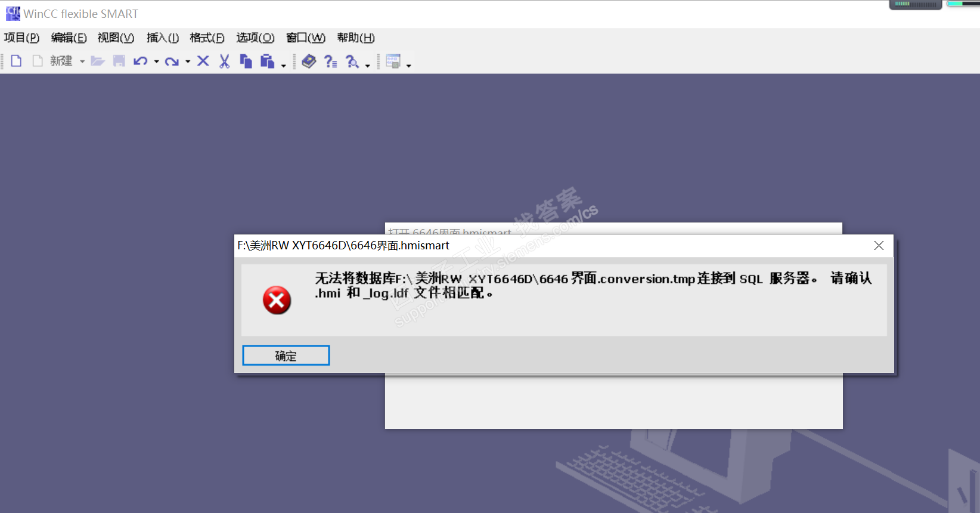Click the error message text about SQL 服务器
The image size is (980, 513).
pos(593,285)
